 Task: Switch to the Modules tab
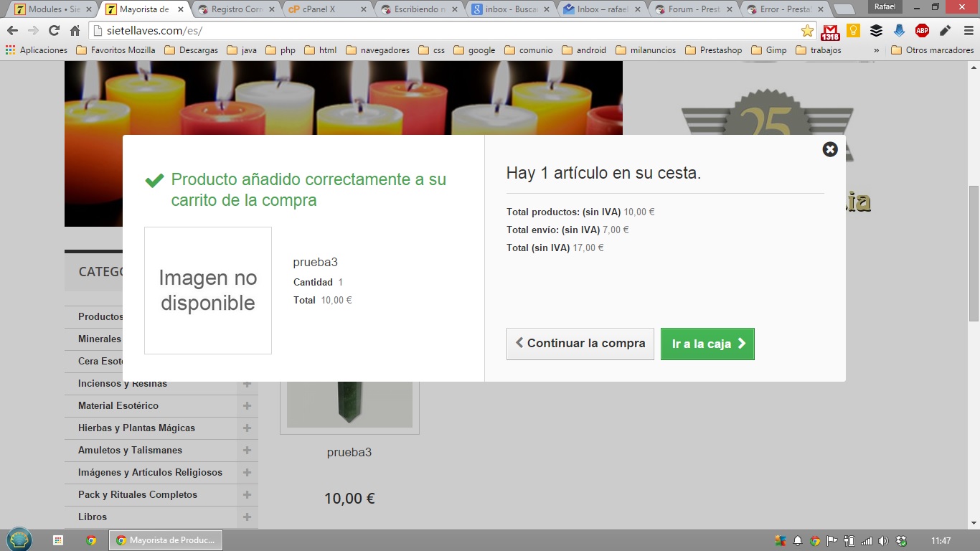(52, 9)
